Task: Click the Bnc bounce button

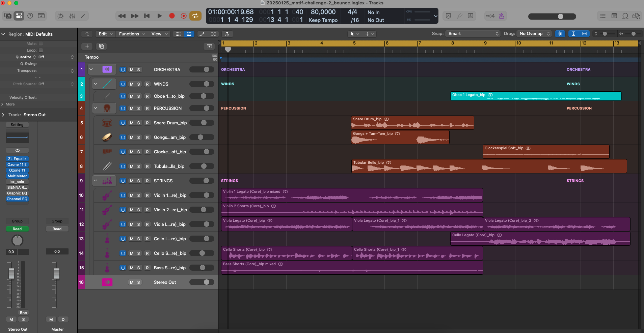Action: pos(23,313)
